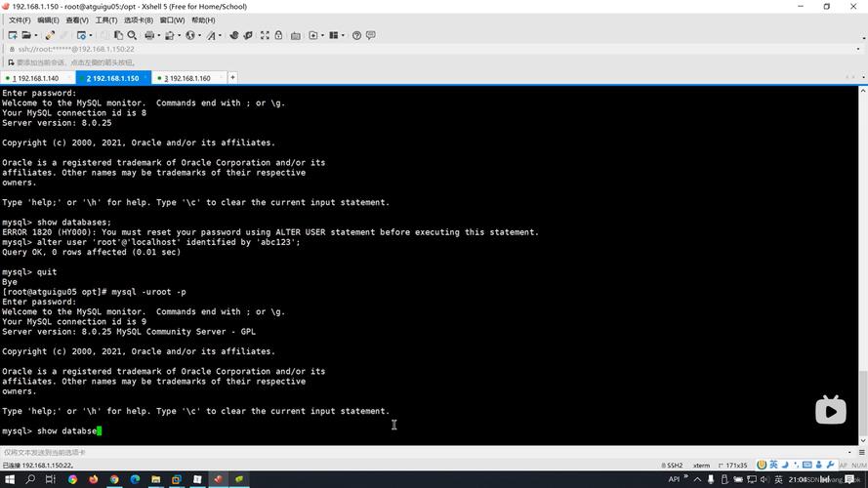Viewport: 868px width, 488px height.
Task: Click the Lock Screen padlock icon
Action: click(x=278, y=35)
